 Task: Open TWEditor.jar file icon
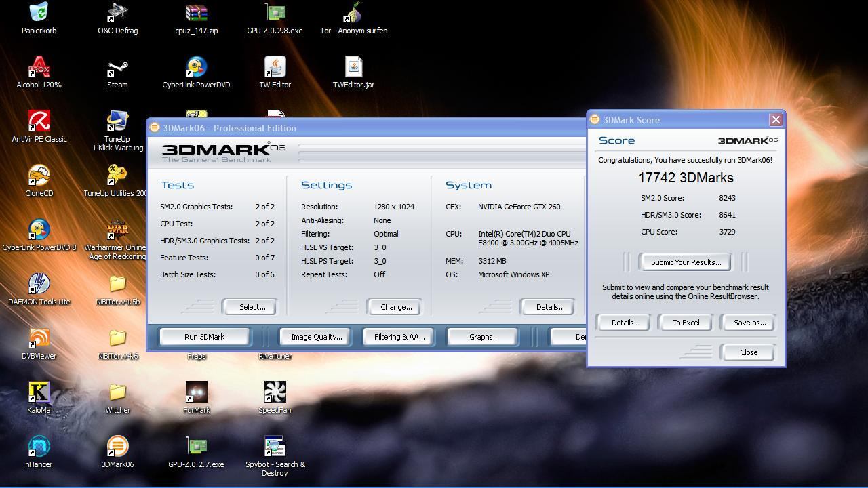(x=353, y=67)
